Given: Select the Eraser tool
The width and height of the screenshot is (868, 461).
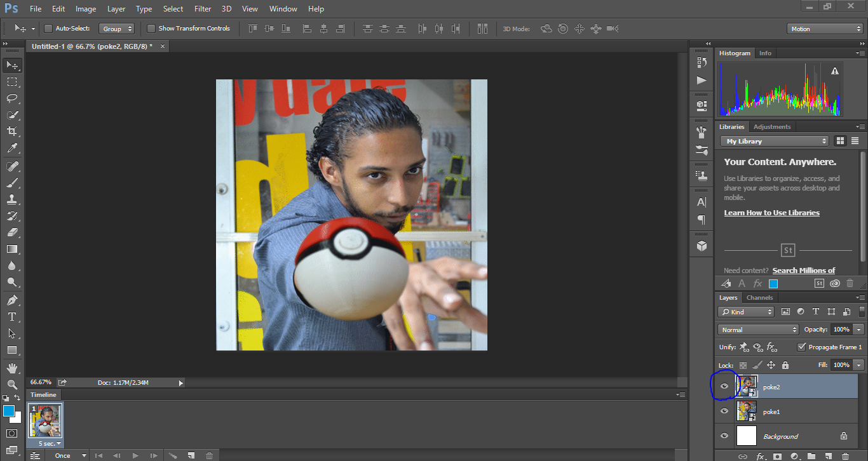Looking at the screenshot, I should tap(12, 232).
